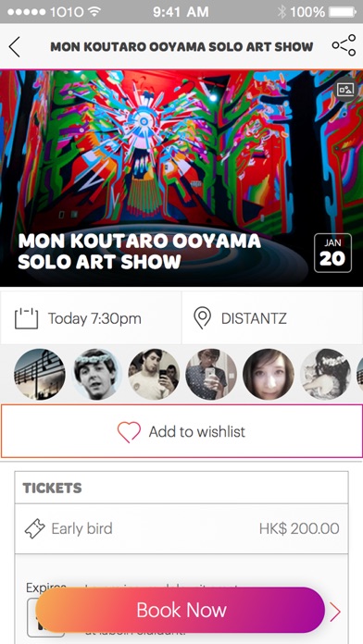The height and width of the screenshot is (644, 363).
Task: Tap the colorful mural banner image
Action: (181, 178)
